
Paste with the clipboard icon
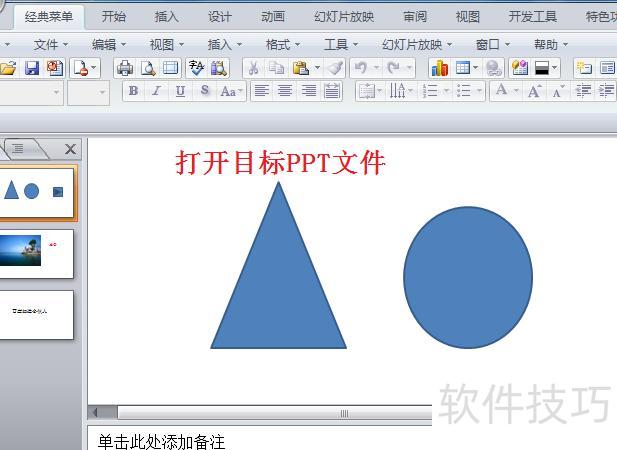point(301,68)
